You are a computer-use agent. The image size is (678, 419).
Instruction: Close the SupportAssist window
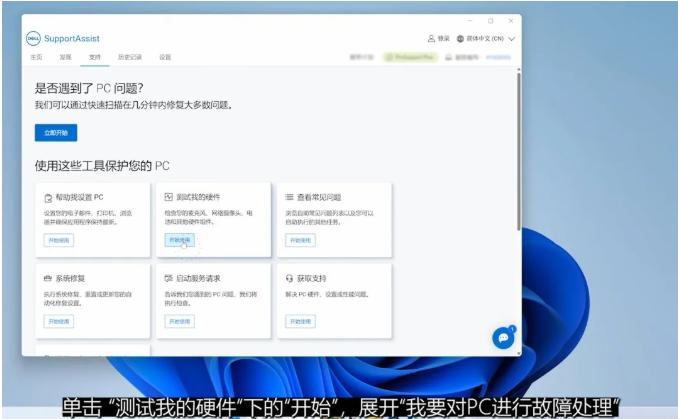tap(511, 21)
